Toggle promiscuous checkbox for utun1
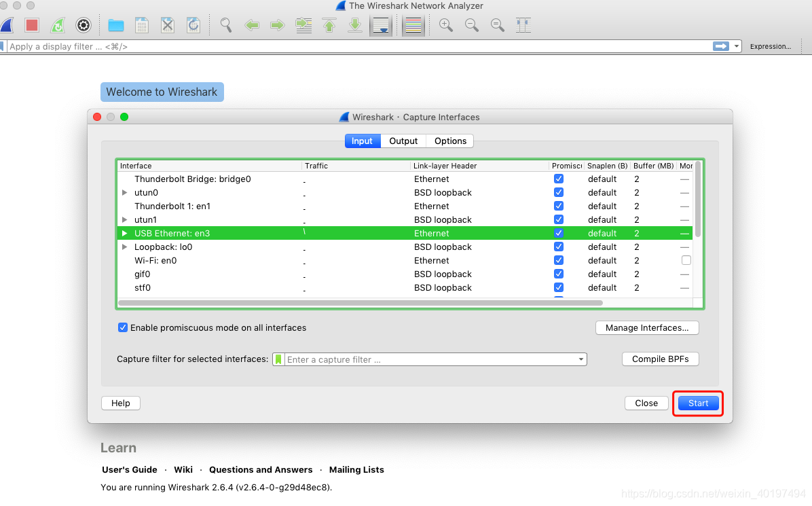 (x=559, y=219)
